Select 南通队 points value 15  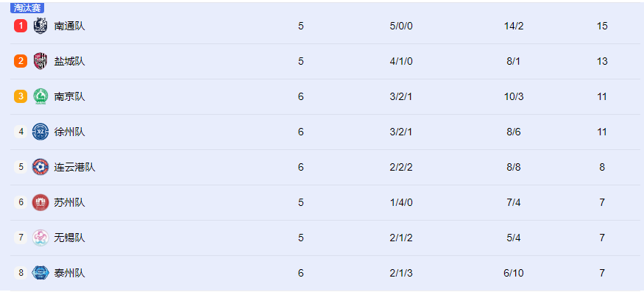[x=602, y=26]
